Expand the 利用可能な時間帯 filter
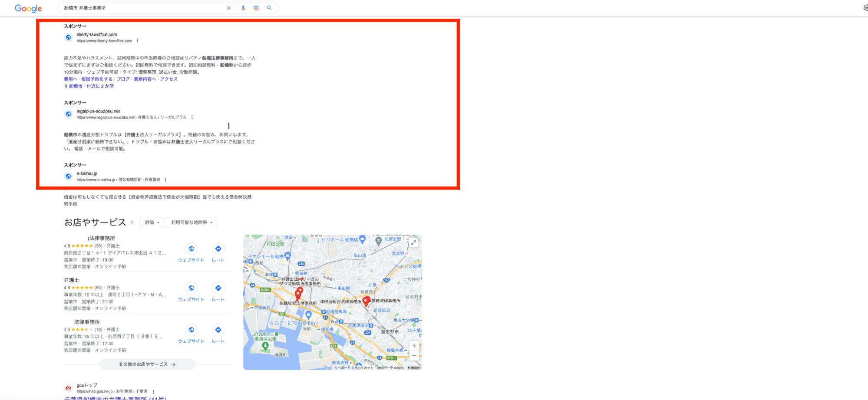The image size is (868, 400). tap(191, 223)
